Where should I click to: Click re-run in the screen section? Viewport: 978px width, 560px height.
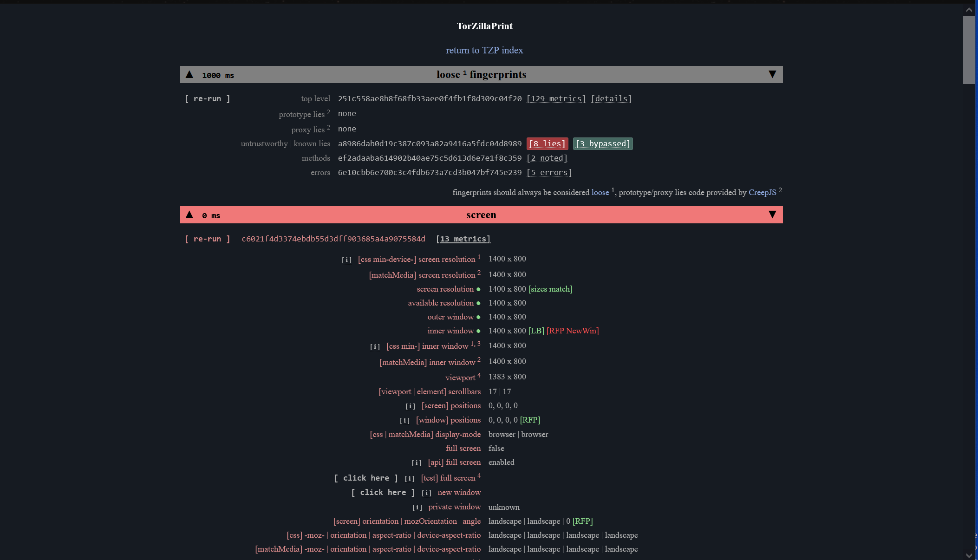207,239
